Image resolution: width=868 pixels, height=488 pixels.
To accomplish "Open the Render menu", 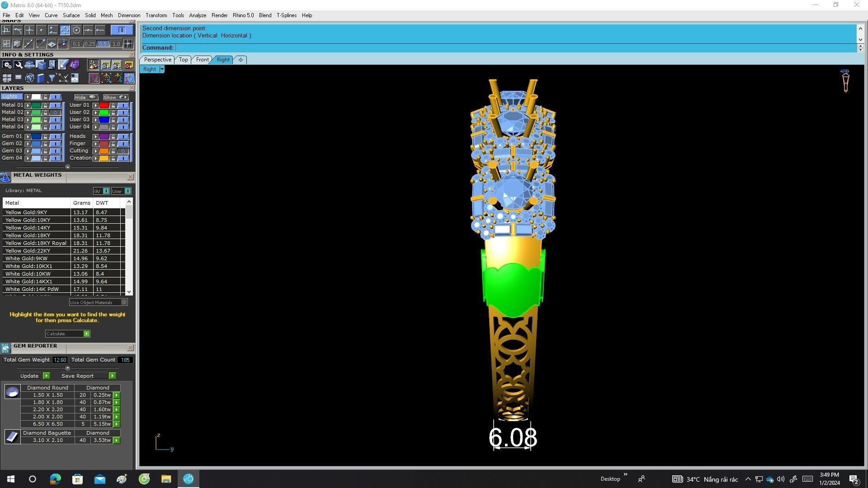I will click(x=219, y=15).
